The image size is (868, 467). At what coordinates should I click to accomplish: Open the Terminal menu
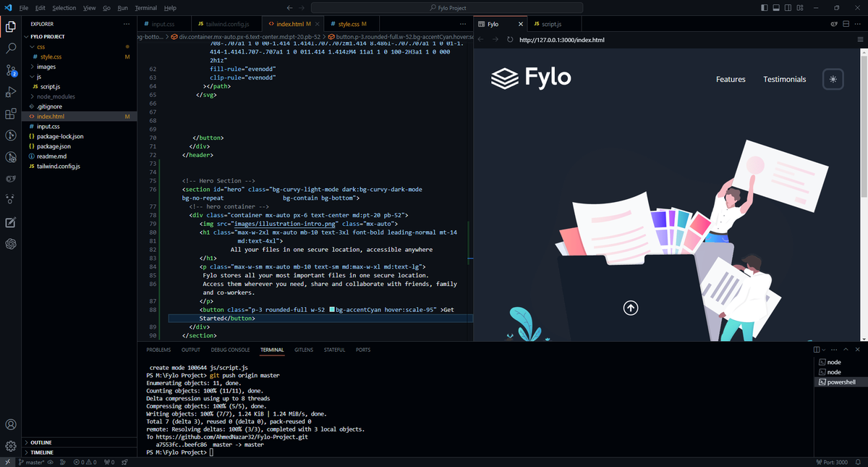(146, 8)
